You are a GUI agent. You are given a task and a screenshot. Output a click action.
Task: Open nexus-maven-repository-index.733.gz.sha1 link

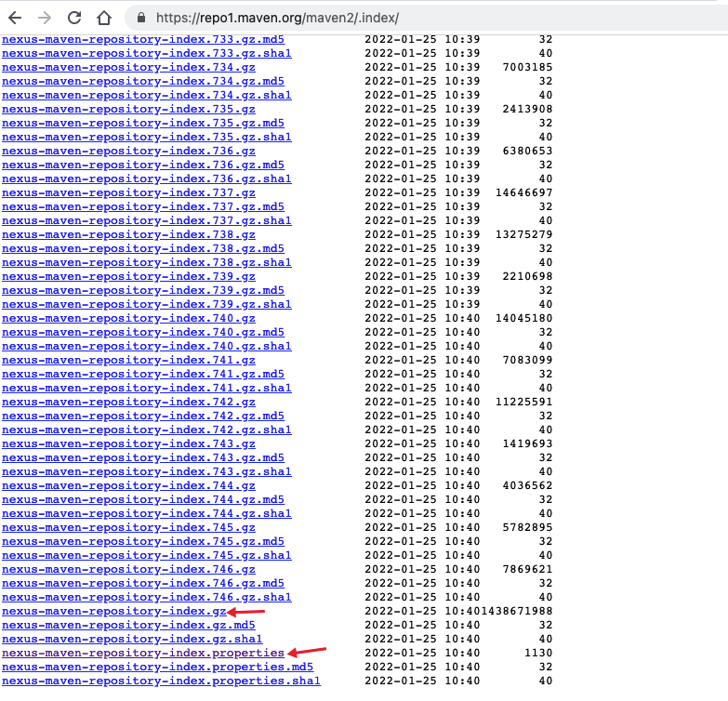[x=147, y=53]
